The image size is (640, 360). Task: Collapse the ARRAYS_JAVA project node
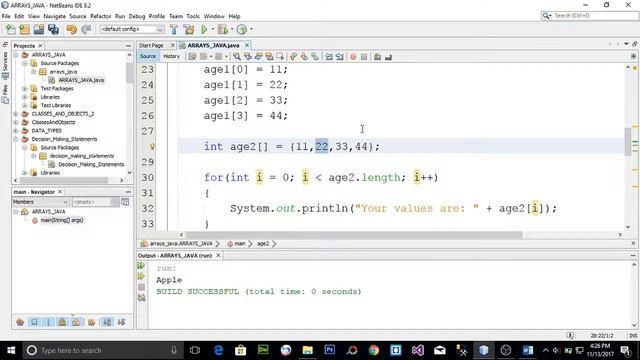16,55
